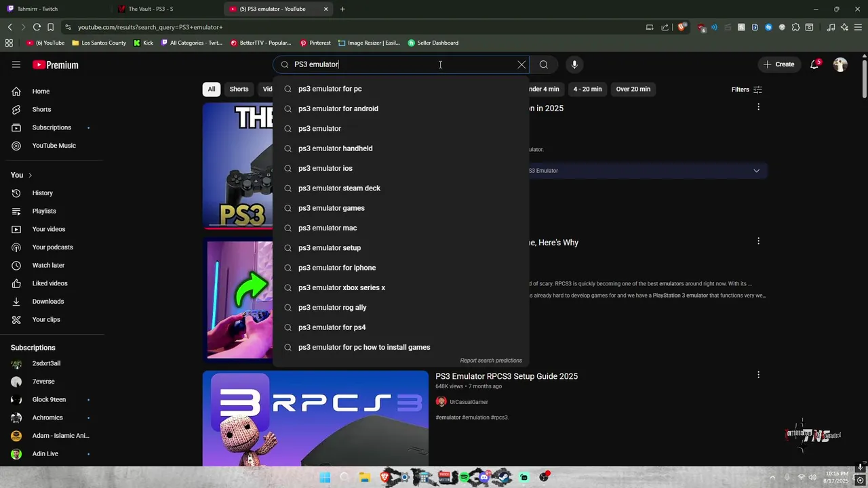Open the YouTube hamburger guide menu
The height and width of the screenshot is (488, 868).
point(16,64)
